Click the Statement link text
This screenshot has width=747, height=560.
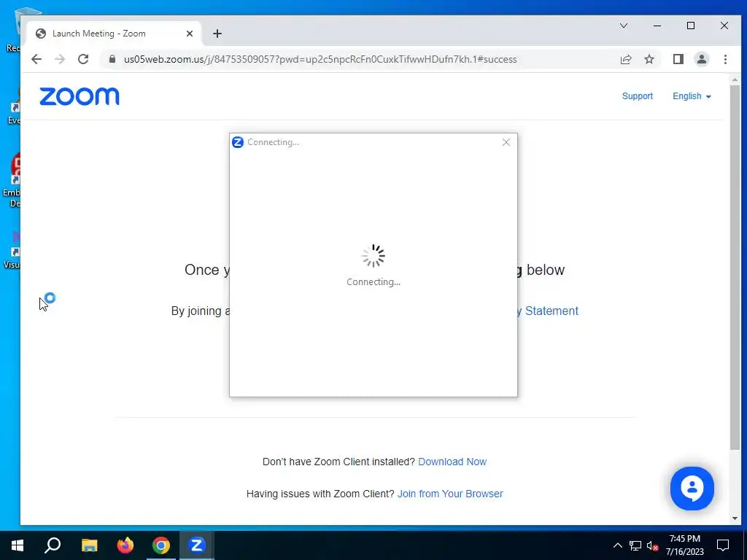551,311
